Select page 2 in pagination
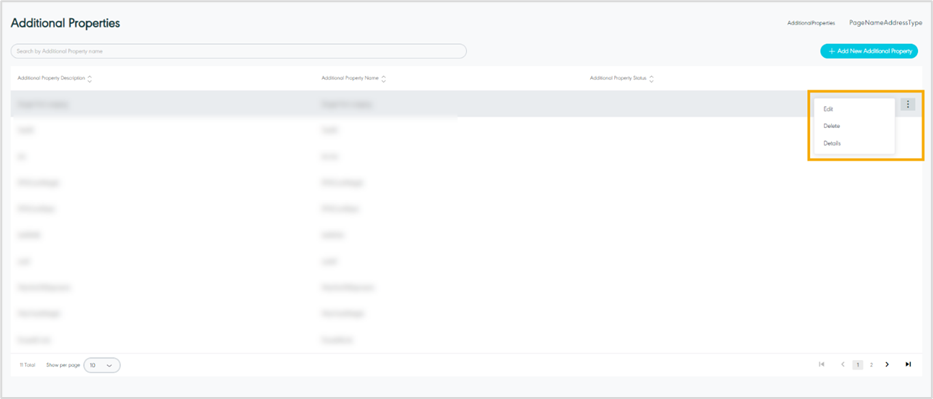Image resolution: width=933 pixels, height=399 pixels. click(871, 365)
